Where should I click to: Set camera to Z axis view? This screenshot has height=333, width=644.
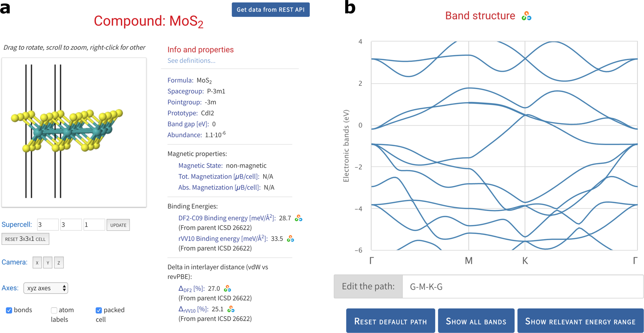coord(59,263)
